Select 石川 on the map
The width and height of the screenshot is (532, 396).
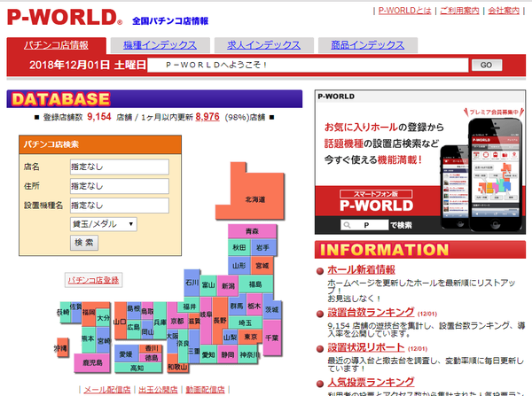[x=192, y=282]
